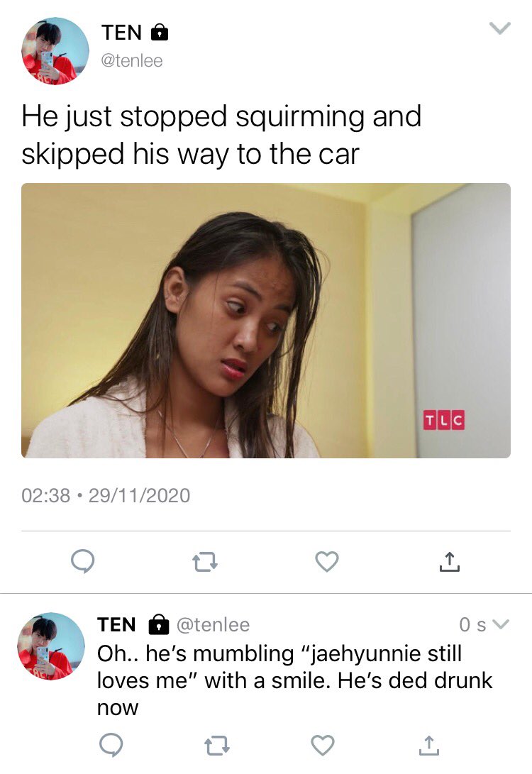Share the jaehyunnie follow-up tweet
The width and height of the screenshot is (532, 774).
428,745
